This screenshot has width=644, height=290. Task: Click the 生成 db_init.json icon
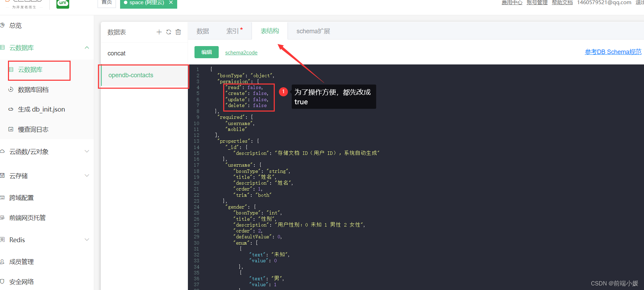point(11,109)
